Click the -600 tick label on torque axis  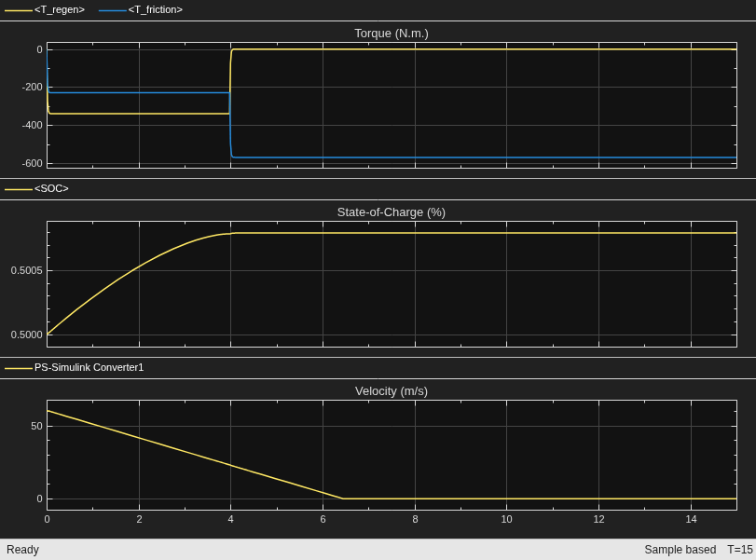33,163
